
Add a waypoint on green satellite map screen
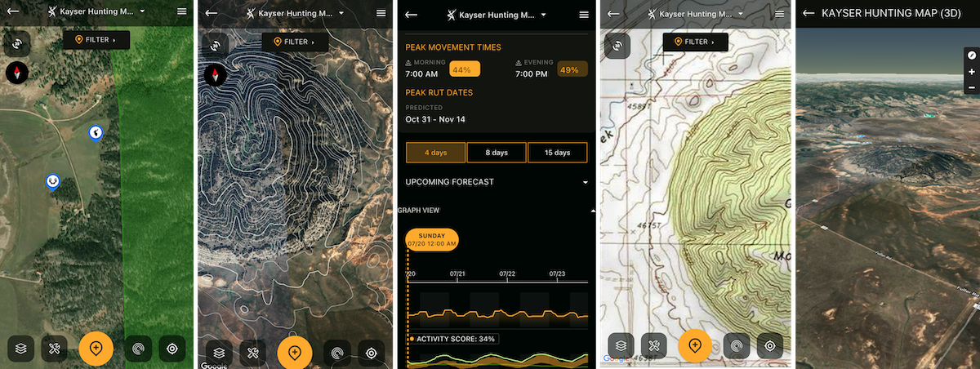(96, 349)
